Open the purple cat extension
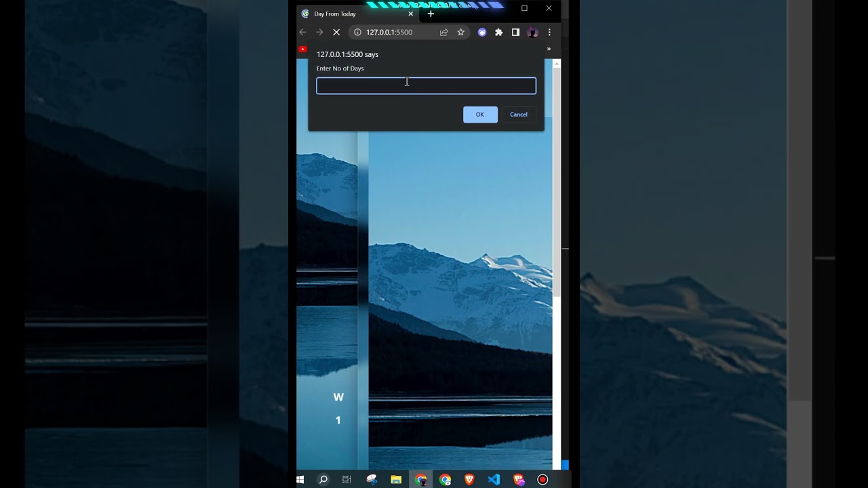Image resolution: width=868 pixels, height=488 pixels. [482, 32]
